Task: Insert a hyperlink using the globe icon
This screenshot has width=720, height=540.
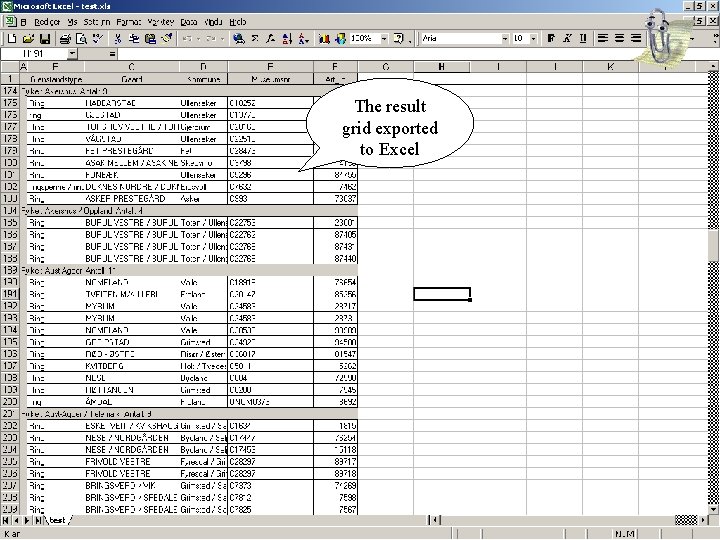Action: (x=239, y=39)
